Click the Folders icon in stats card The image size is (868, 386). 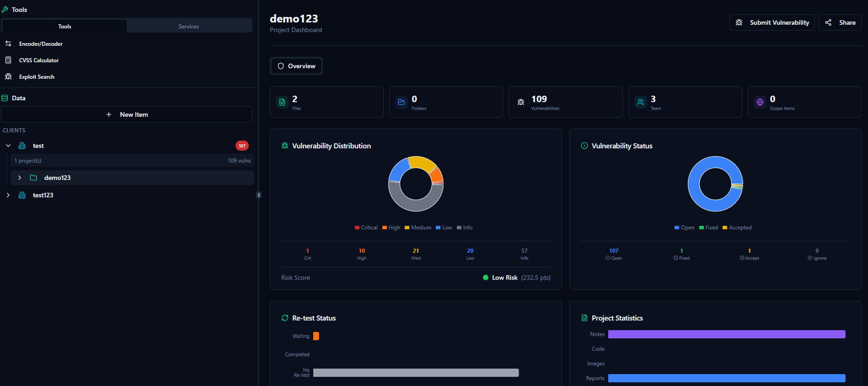click(402, 102)
